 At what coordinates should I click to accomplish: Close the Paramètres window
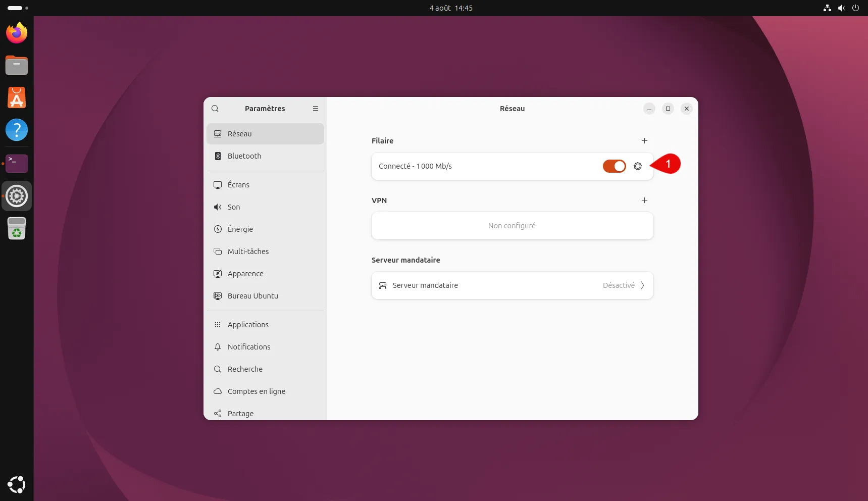[x=687, y=109]
